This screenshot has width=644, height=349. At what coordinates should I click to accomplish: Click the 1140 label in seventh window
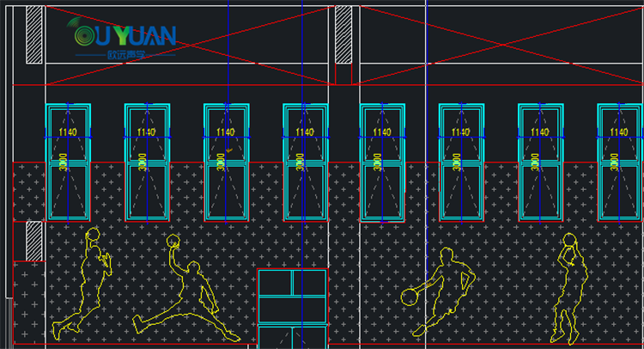(x=540, y=132)
